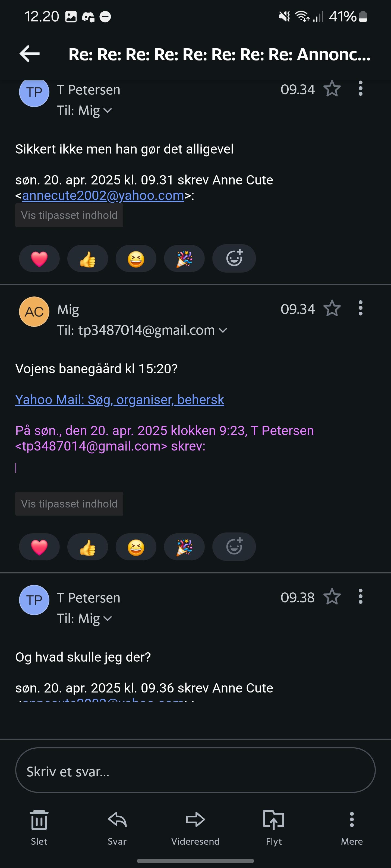Open the Yahoo Mail: Søg, organiser, behersk link
The width and height of the screenshot is (391, 868).
[x=120, y=400]
